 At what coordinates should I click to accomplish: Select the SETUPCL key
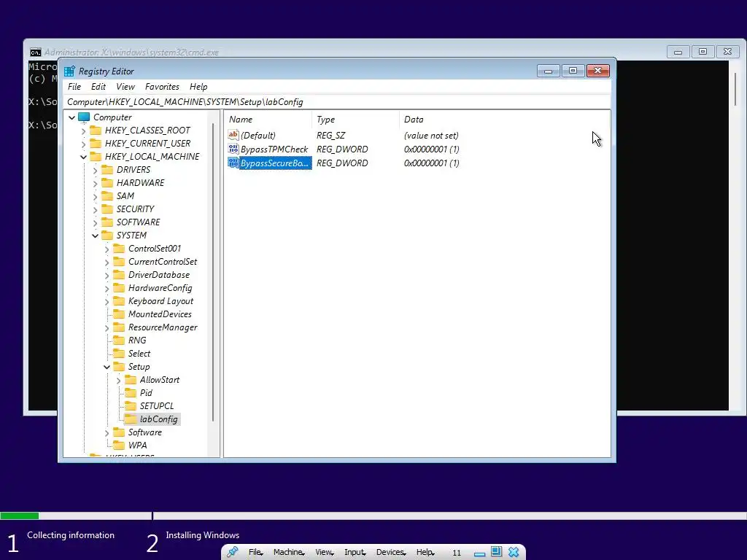click(157, 406)
